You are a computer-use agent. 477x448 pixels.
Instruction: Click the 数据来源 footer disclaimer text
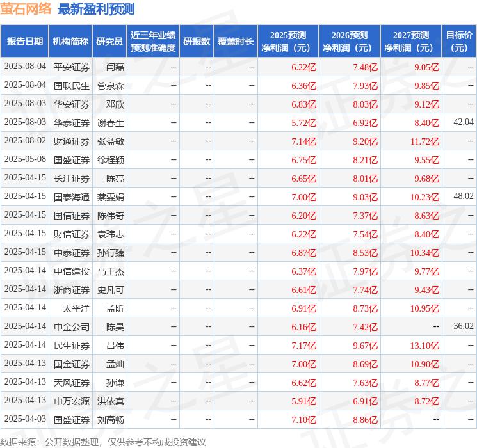tap(103, 442)
